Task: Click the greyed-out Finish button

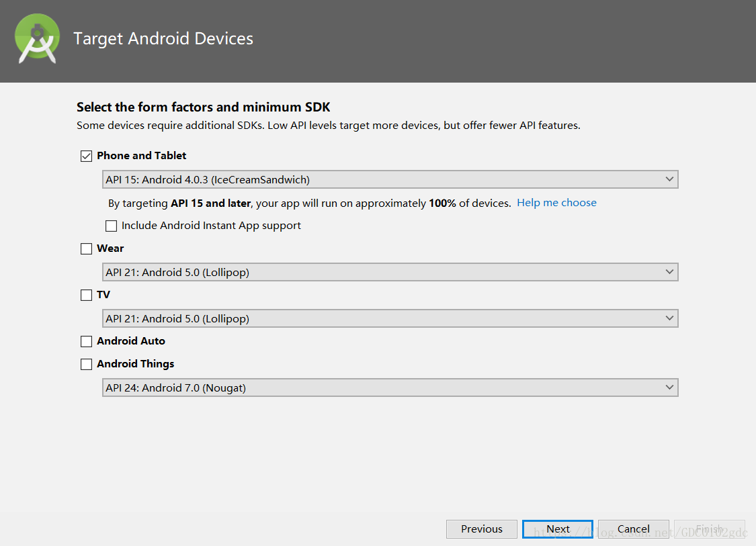Action: [x=709, y=529]
